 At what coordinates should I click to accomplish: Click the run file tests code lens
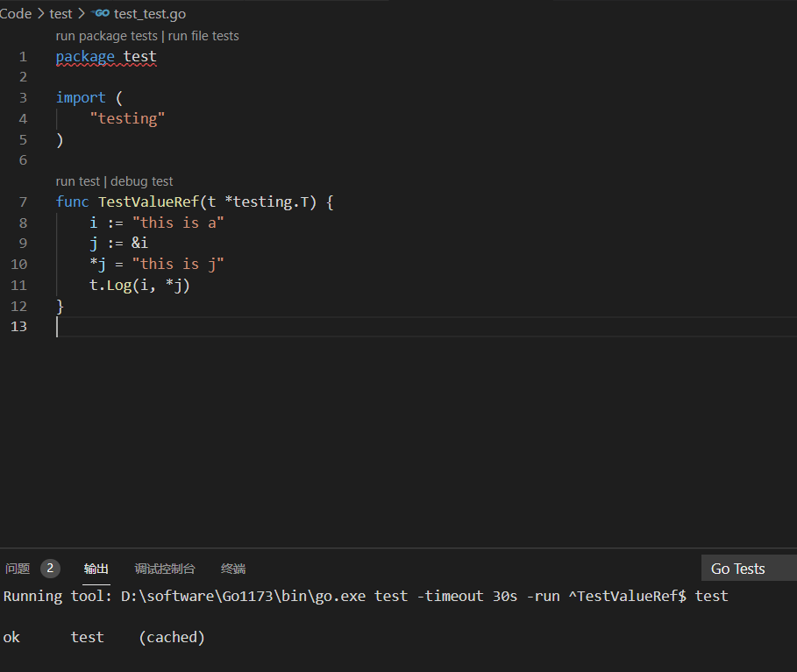203,36
